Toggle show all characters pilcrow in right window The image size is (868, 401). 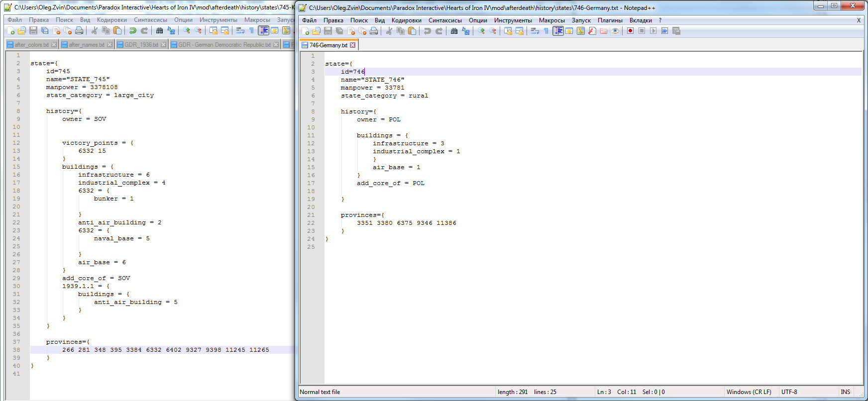click(546, 31)
